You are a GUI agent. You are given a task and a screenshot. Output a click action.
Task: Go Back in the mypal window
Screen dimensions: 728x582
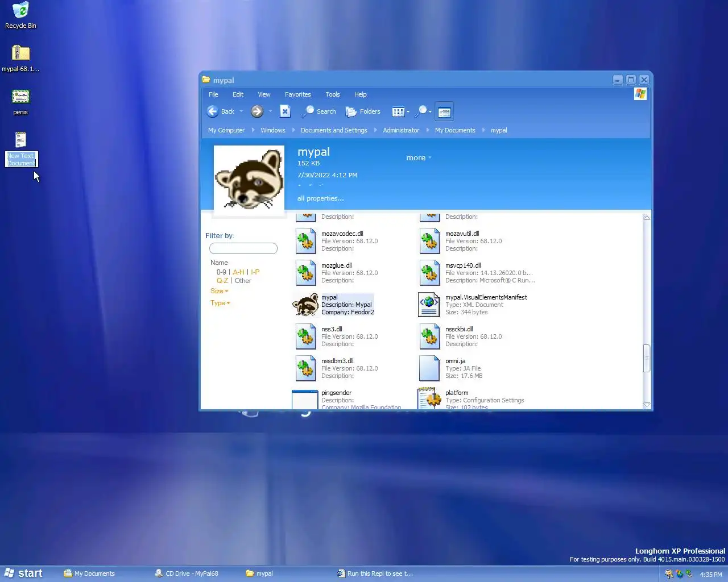point(221,111)
